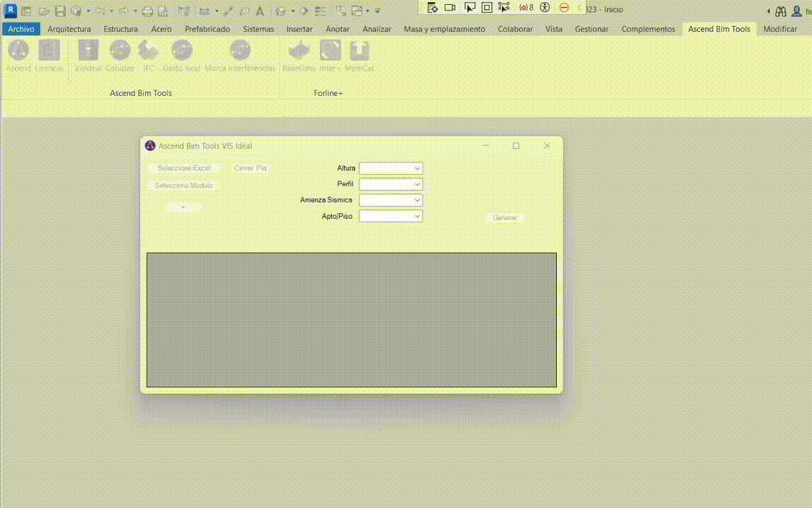Select the Tag by Category icon

pyautogui.click(x=244, y=11)
